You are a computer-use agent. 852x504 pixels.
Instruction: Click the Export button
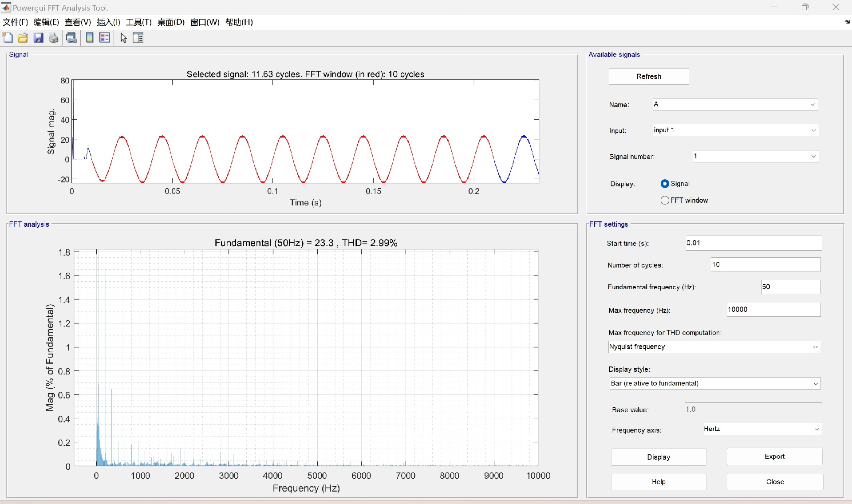coord(774,457)
